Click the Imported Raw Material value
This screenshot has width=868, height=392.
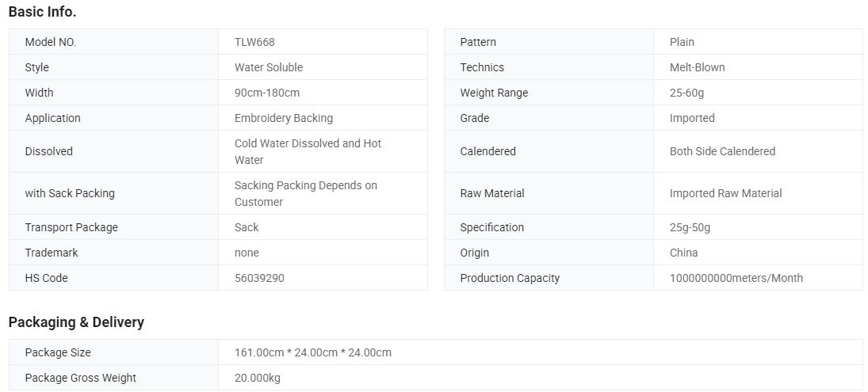[x=726, y=193]
